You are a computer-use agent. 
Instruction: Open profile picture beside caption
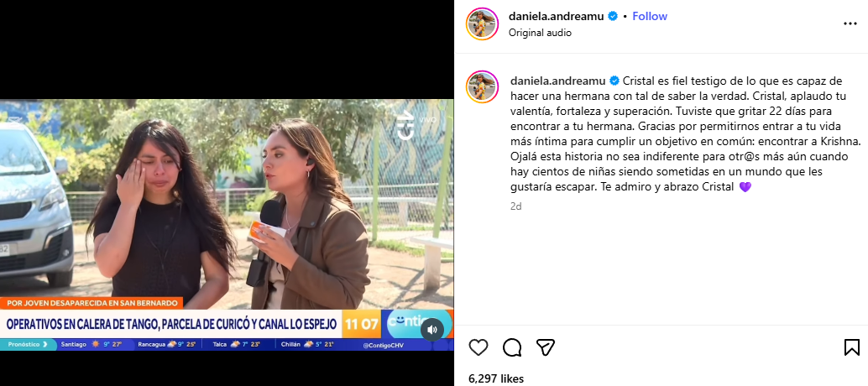pos(482,86)
